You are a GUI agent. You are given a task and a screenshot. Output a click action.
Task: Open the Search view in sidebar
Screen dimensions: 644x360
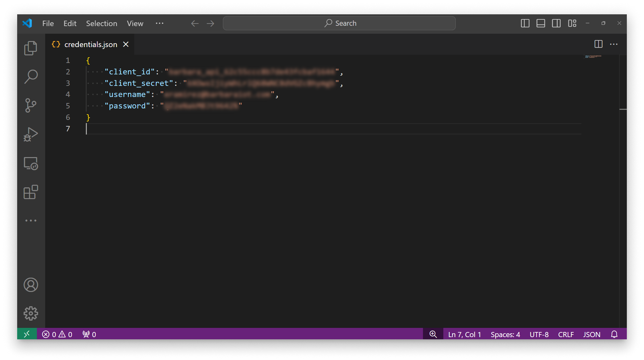pos(31,77)
